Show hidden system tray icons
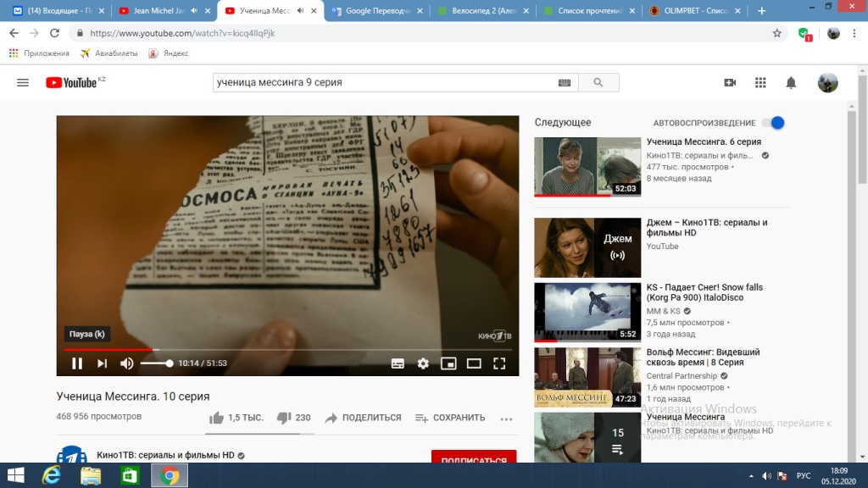This screenshot has height=488, width=868. tap(751, 476)
